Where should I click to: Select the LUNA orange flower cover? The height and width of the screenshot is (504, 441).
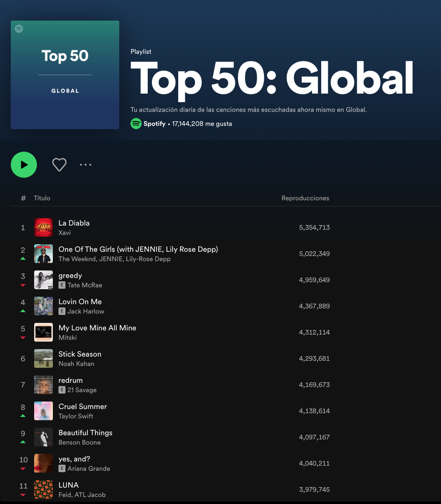click(43, 489)
